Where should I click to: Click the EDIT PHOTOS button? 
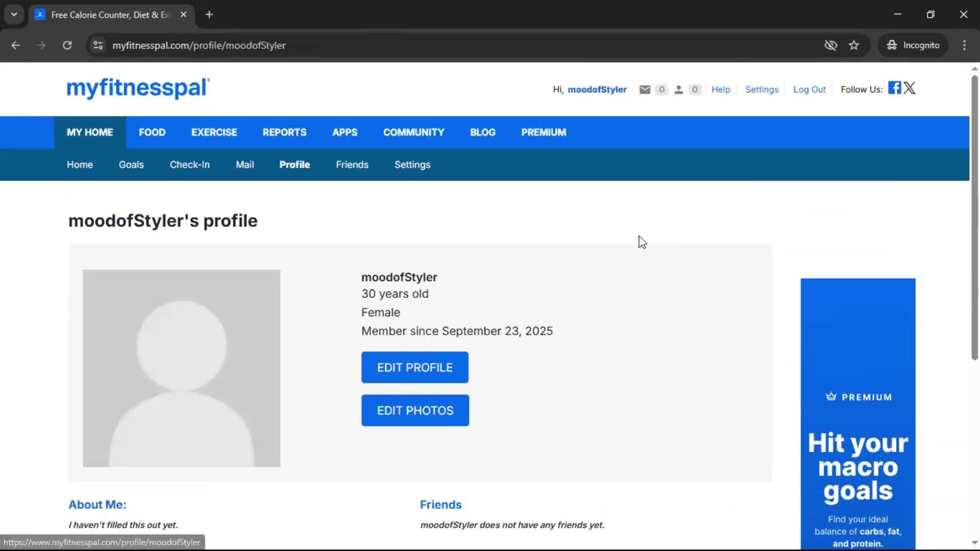coord(415,411)
